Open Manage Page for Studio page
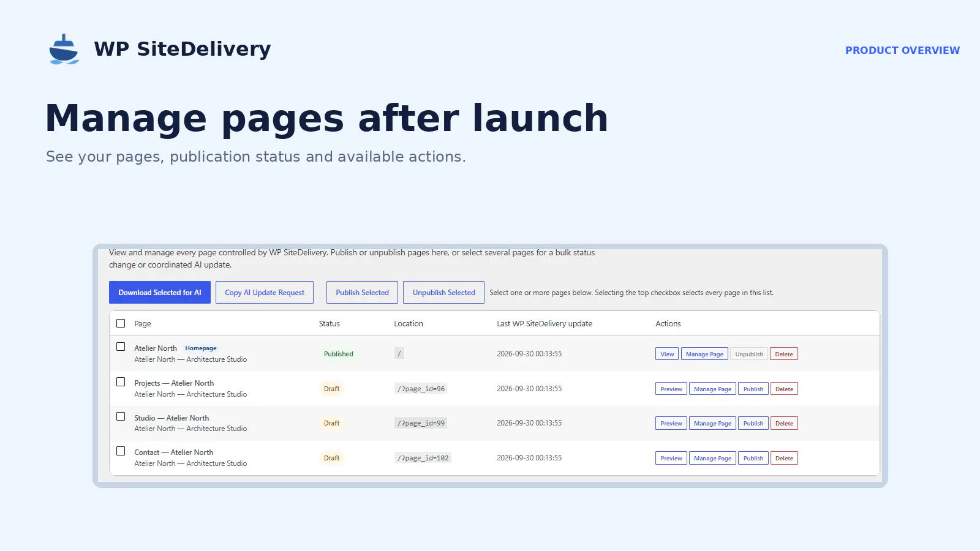This screenshot has width=980, height=551. [x=712, y=423]
